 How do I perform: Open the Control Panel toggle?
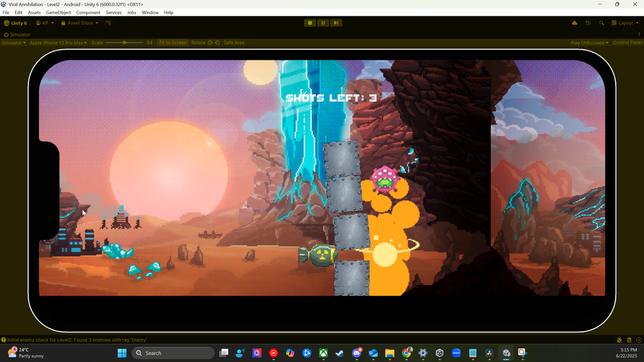(x=627, y=43)
